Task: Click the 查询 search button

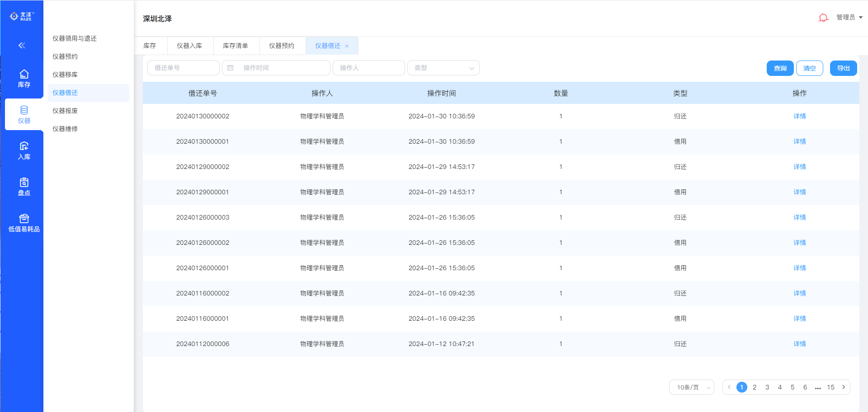Action: point(780,68)
